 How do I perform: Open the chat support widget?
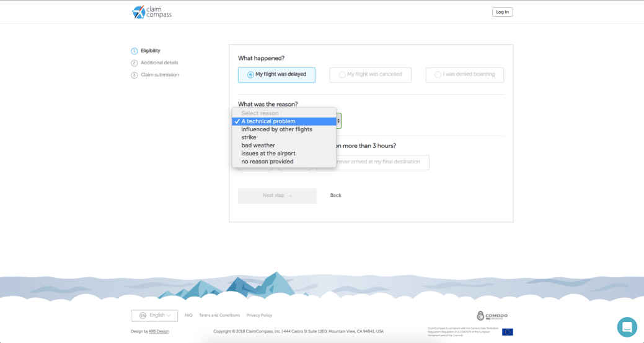[627, 327]
